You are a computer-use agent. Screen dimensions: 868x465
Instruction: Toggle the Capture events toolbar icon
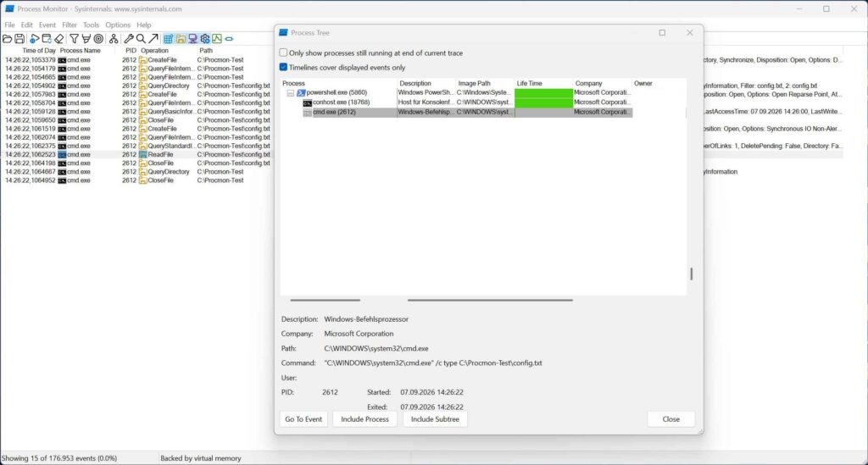point(34,39)
